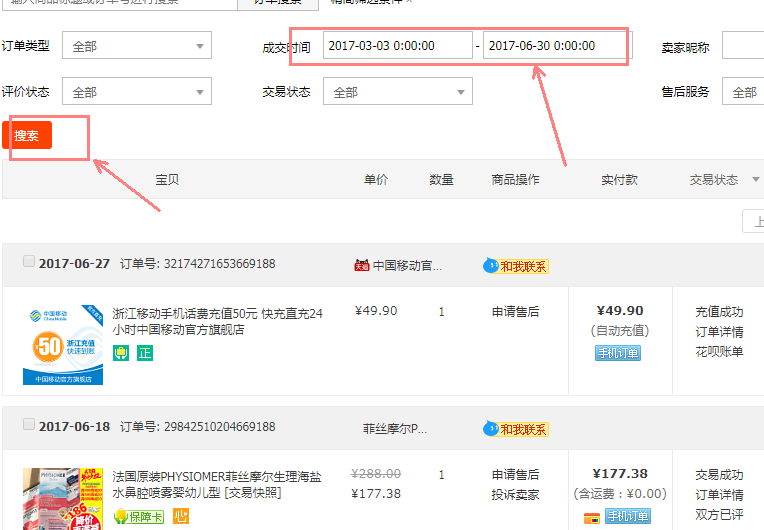This screenshot has width=764, height=530.
Task: Click 申请售后 for the PHYSIOMER order
Action: point(516,474)
